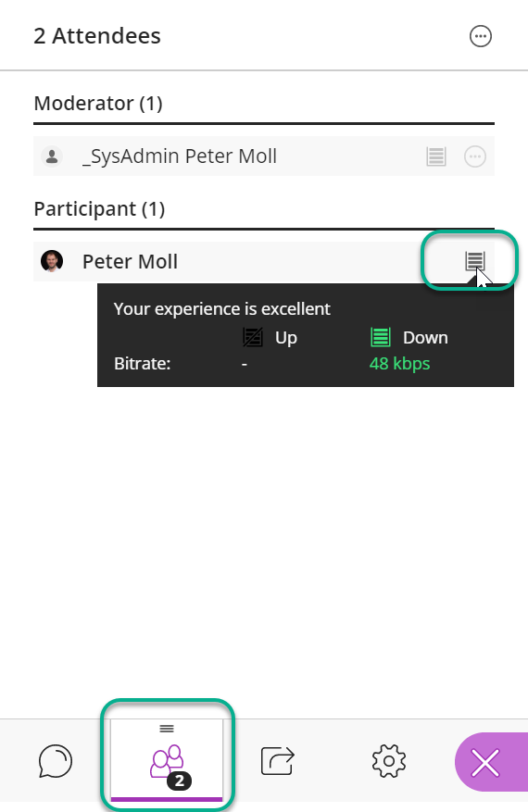Select the Attendees tab

tap(167, 760)
